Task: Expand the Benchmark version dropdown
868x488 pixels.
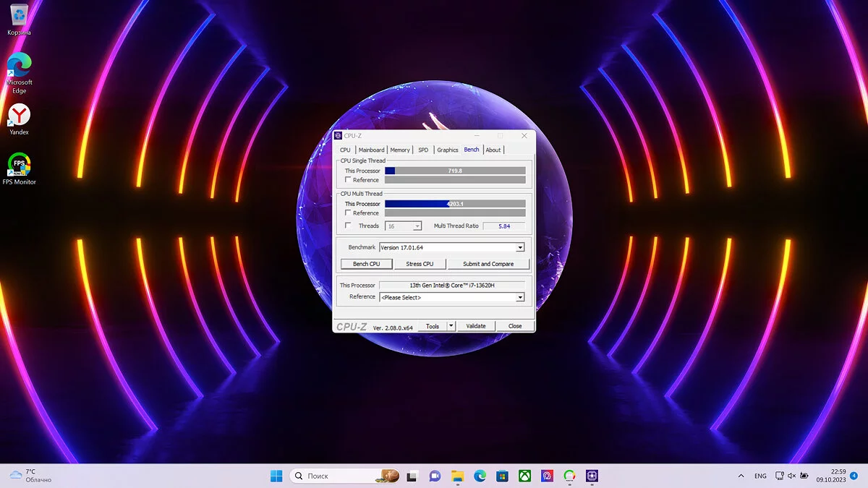Action: (x=520, y=247)
